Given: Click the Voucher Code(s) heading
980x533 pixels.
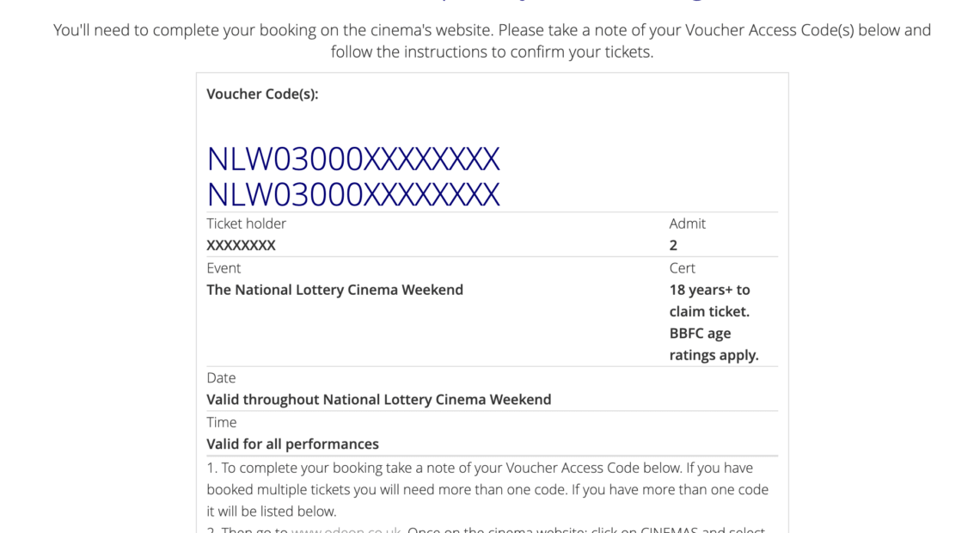Looking at the screenshot, I should click(x=262, y=94).
